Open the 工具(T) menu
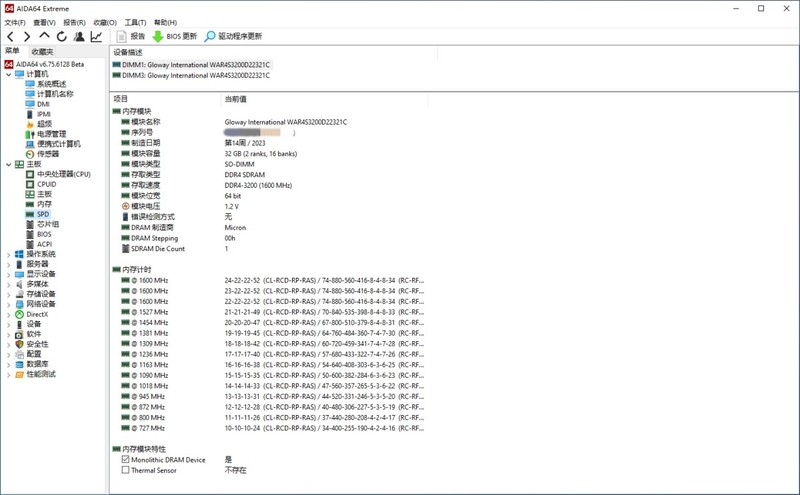This screenshot has height=495, width=800. pyautogui.click(x=135, y=22)
